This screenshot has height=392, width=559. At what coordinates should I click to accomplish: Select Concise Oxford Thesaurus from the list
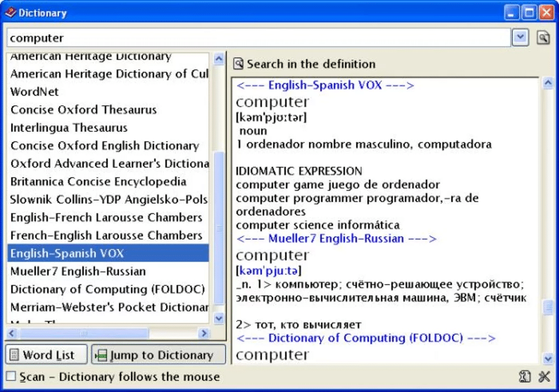[x=83, y=110]
